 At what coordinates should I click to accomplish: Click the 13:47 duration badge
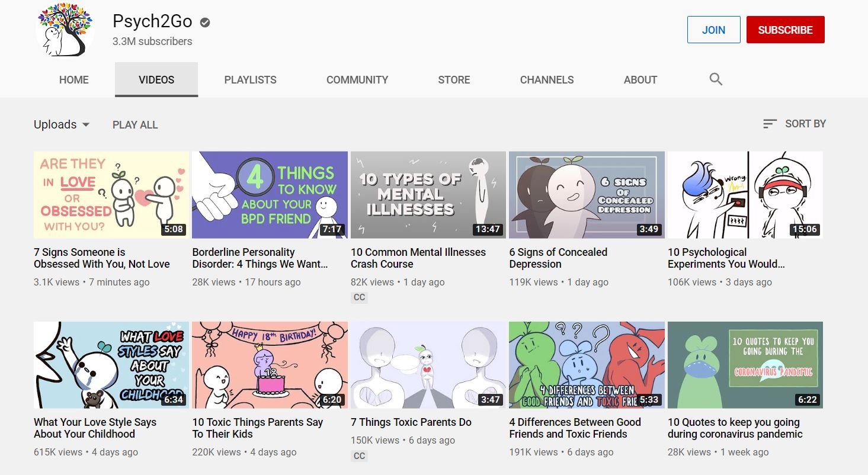[x=488, y=229]
